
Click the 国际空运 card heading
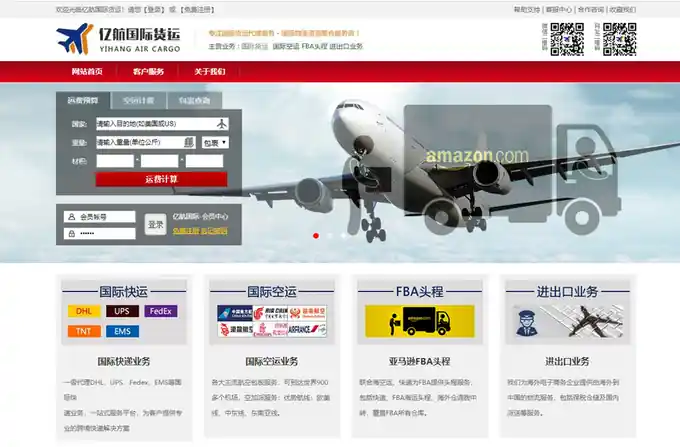pos(272,291)
